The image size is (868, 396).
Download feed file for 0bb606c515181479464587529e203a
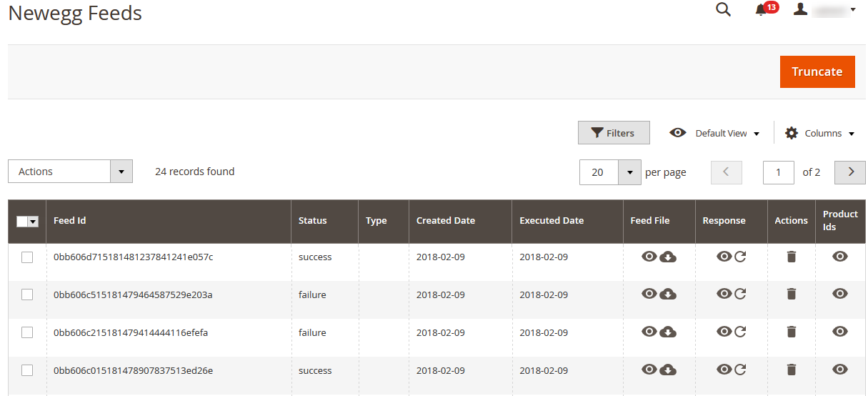pyautogui.click(x=668, y=294)
